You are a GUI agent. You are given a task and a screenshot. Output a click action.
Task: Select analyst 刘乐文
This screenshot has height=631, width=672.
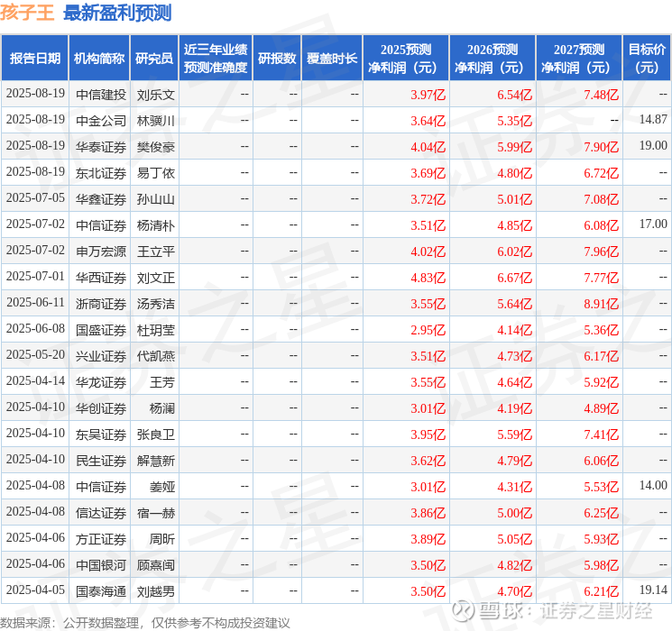pos(156,95)
